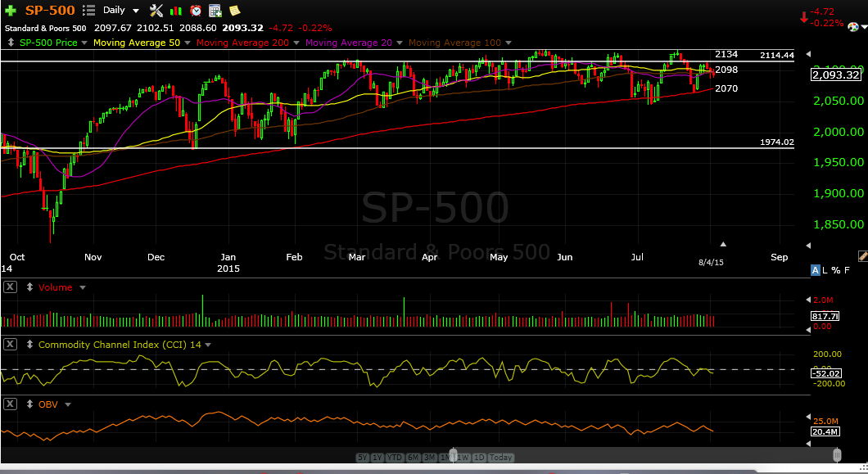Click the 2,093.32 current price tag
The height and width of the screenshot is (474, 868).
coord(836,74)
